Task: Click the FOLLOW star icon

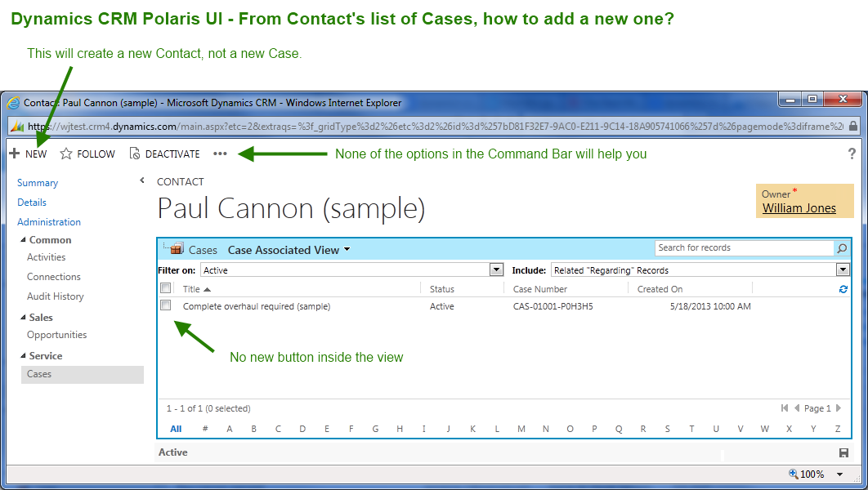Action: 66,154
